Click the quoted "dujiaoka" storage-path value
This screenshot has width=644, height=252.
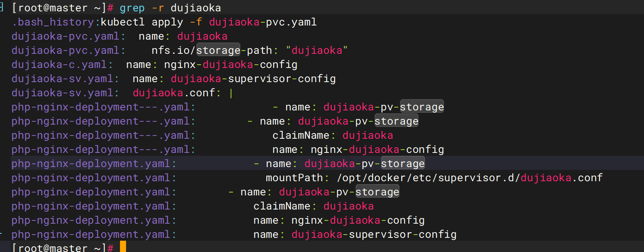317,51
